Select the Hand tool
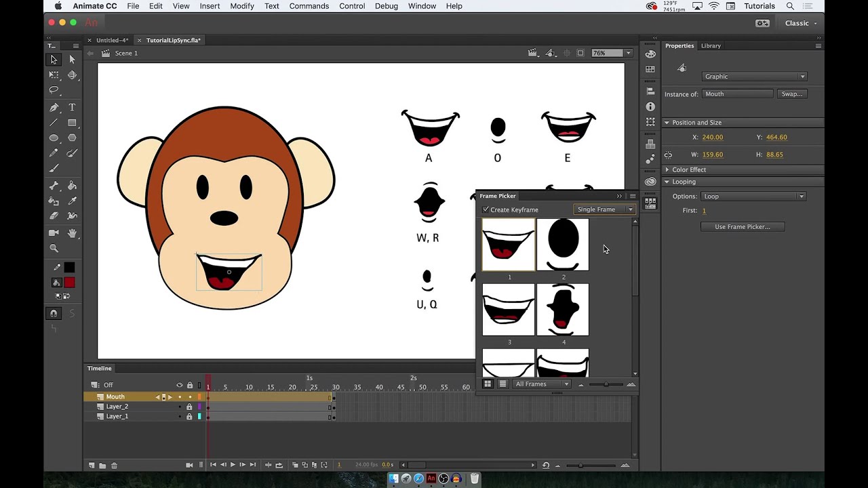868x488 pixels. (72, 233)
